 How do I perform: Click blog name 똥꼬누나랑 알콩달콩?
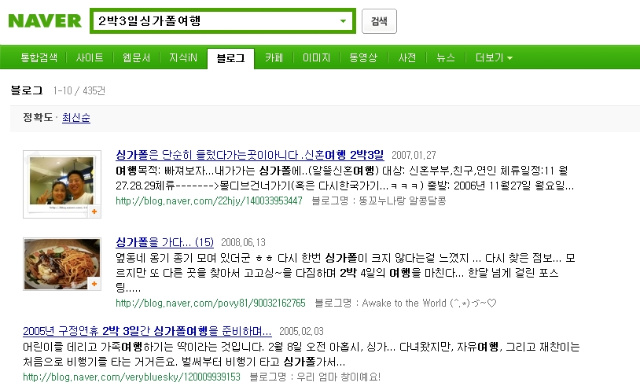point(402,200)
